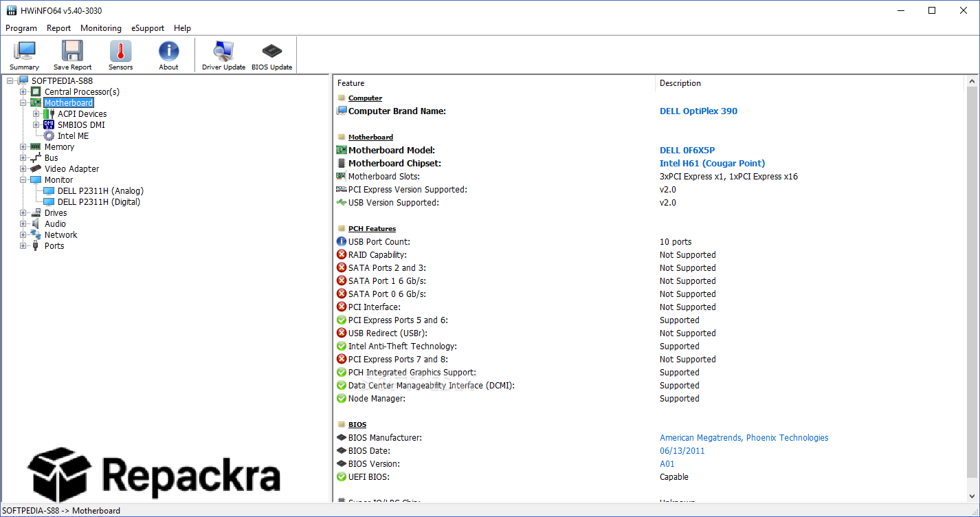Click the USB Port Count info icon
Image resolution: width=980 pixels, height=517 pixels.
pyautogui.click(x=342, y=242)
